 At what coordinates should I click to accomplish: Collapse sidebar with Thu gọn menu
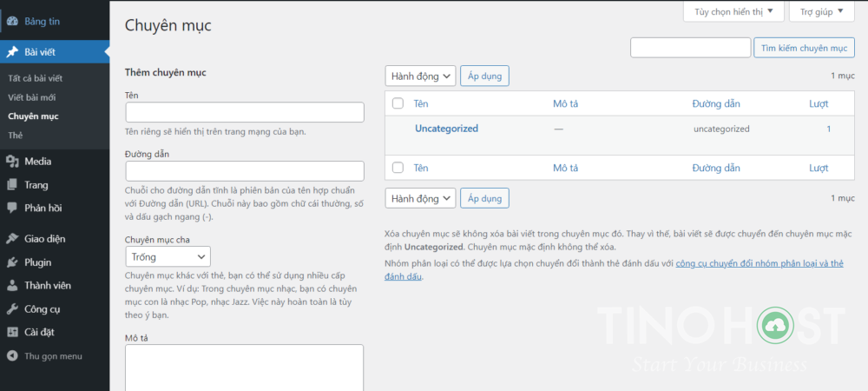55,356
